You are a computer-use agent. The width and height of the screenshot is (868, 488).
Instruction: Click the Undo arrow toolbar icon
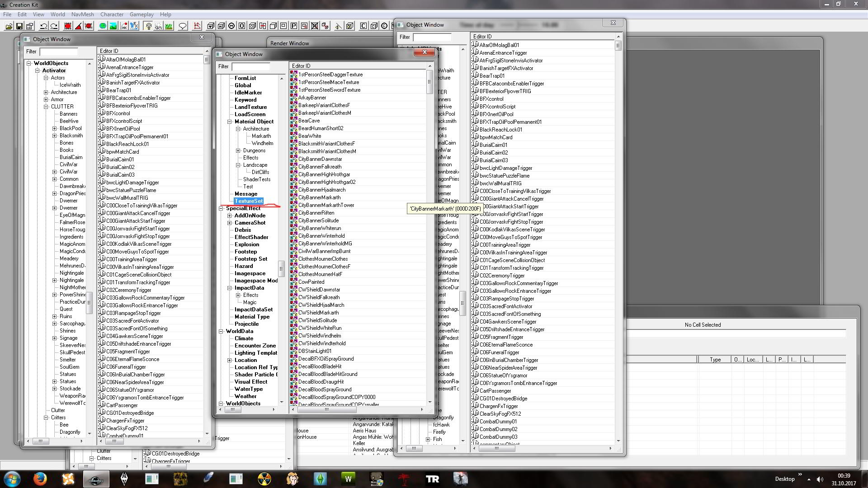point(44,26)
